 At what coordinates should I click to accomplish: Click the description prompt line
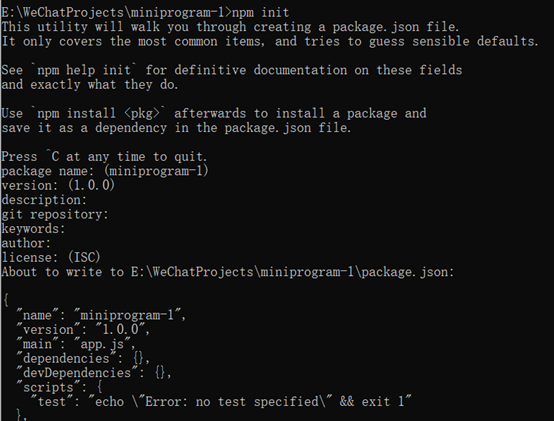(x=44, y=200)
